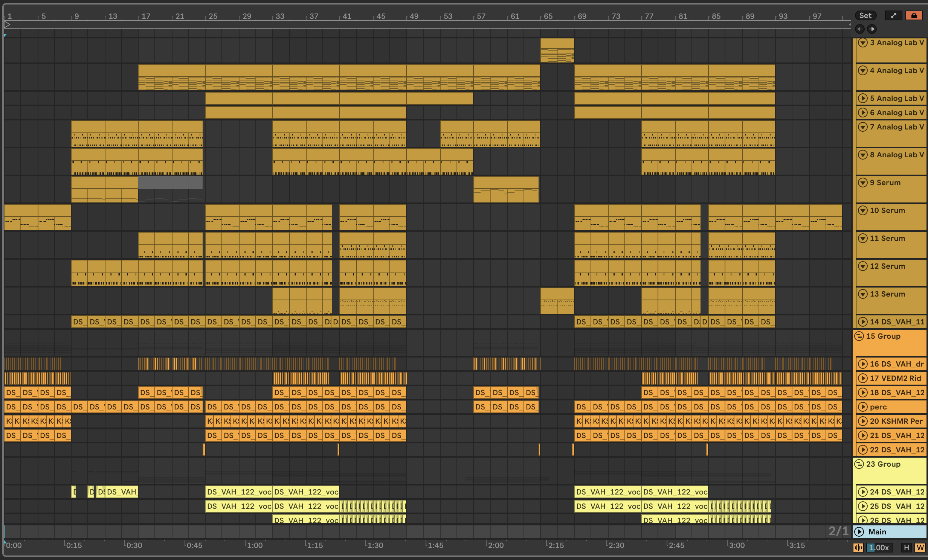The width and height of the screenshot is (928, 560).
Task: Click the DS_VAH clip on track 24
Action: click(121, 492)
